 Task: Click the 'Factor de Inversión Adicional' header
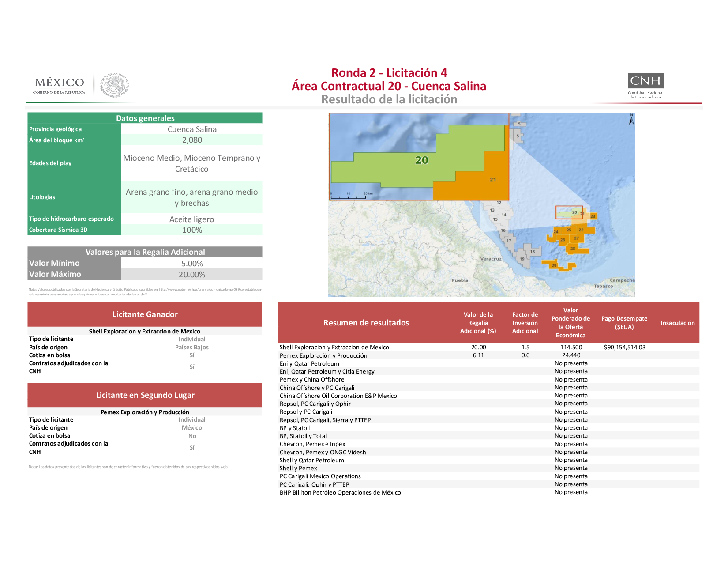point(525,323)
